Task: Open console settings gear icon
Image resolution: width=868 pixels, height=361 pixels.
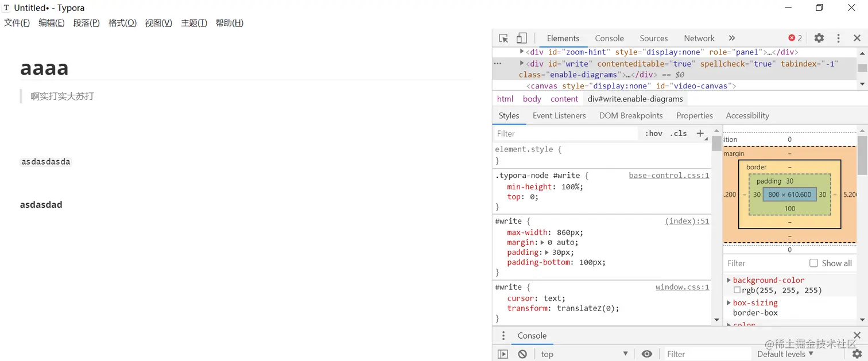Action: [x=857, y=354]
